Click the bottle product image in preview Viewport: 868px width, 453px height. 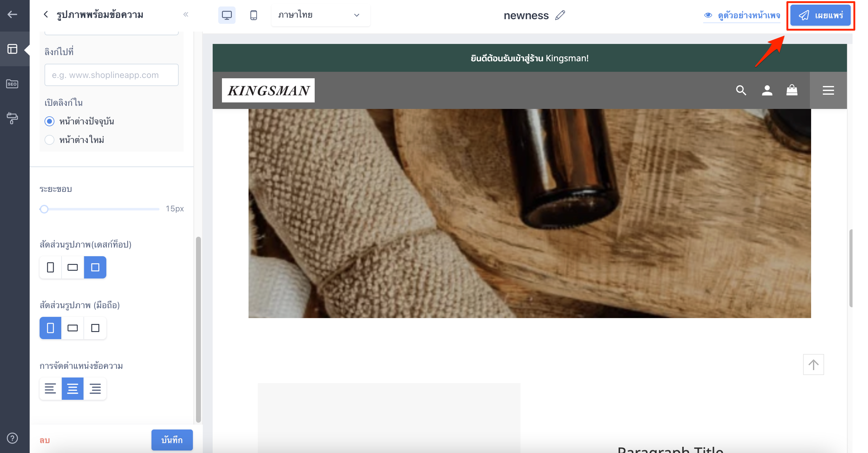pyautogui.click(x=530, y=213)
